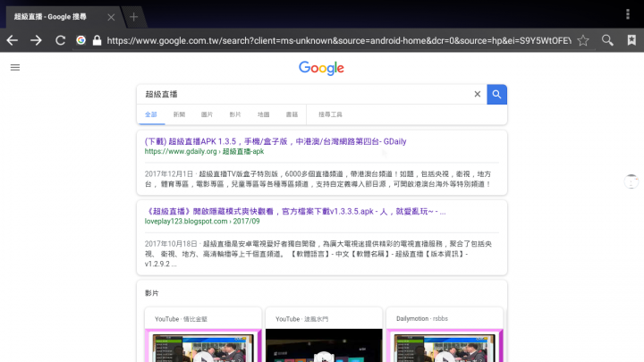Viewport: 644px width, 362px height.
Task: Click the www.gdaily.org URL line
Action: click(204, 151)
